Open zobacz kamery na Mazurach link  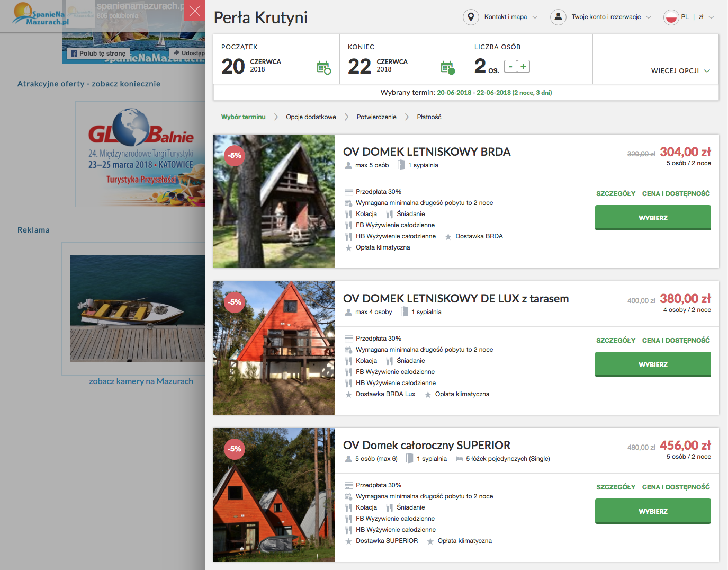(141, 381)
